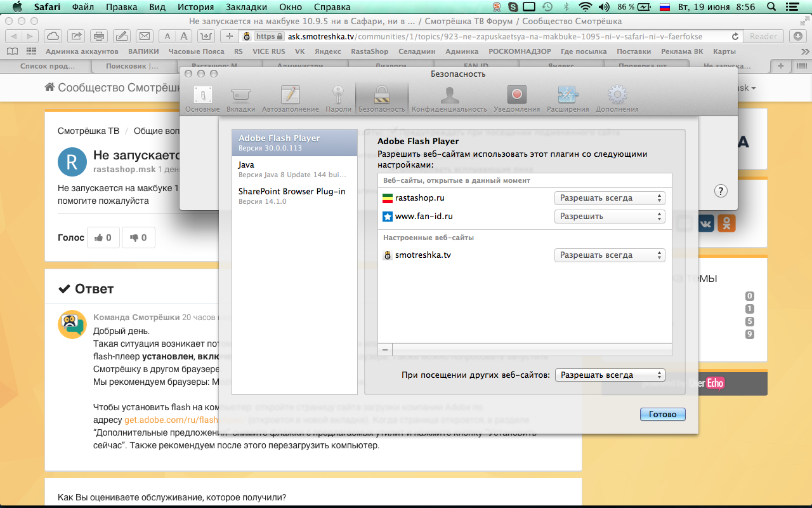The width and height of the screenshot is (812, 508).
Task: Click the Смотрёшка ТВ breadcrumb link
Action: (x=88, y=131)
